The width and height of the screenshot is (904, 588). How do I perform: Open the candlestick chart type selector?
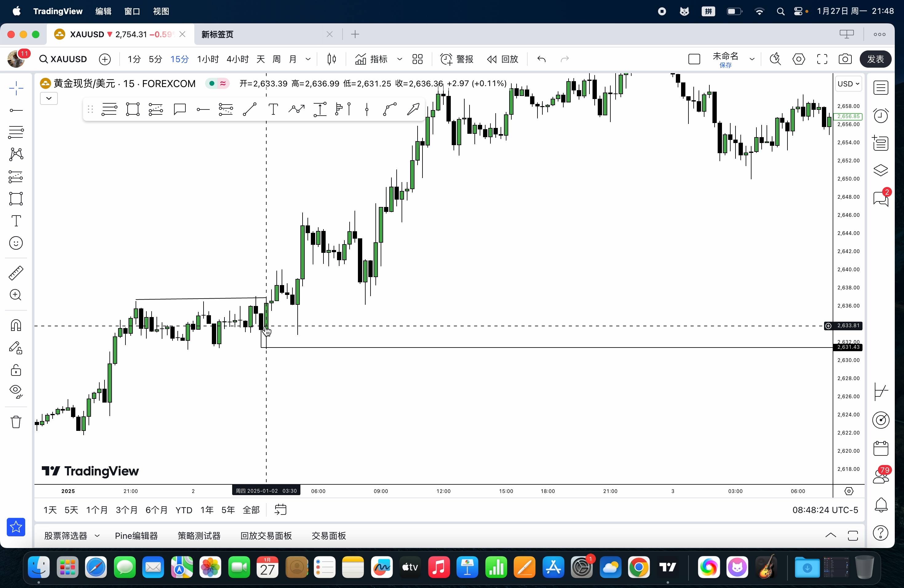(331, 59)
